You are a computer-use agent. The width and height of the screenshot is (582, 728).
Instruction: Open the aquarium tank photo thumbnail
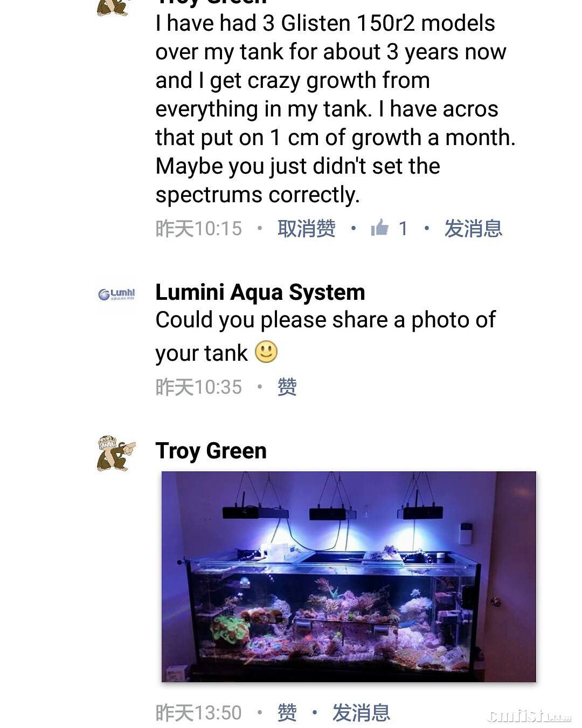(349, 576)
